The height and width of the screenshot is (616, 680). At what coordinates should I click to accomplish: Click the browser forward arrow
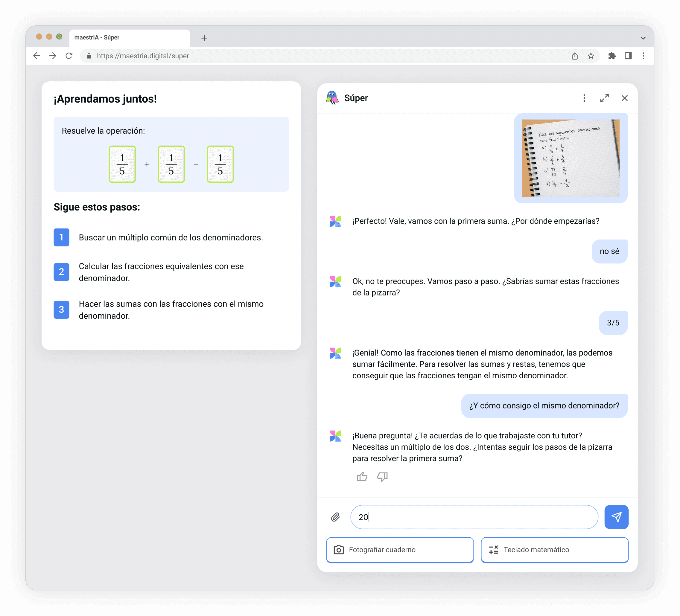point(53,56)
